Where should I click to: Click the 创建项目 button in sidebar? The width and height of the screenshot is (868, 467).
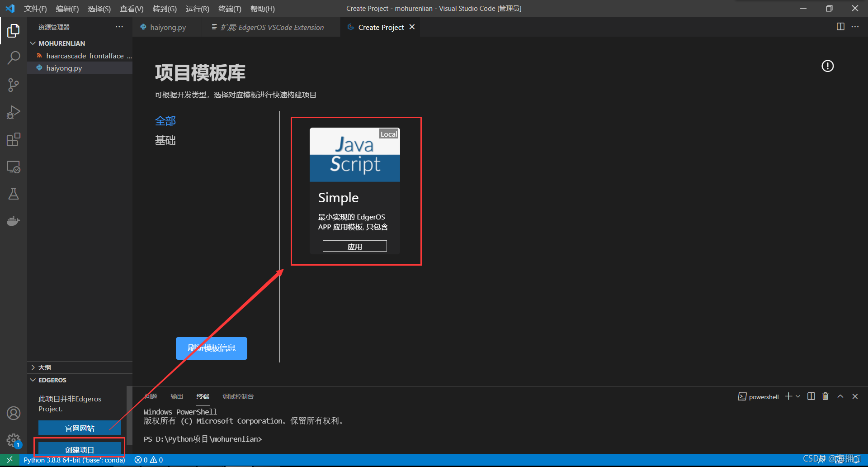[80, 449]
